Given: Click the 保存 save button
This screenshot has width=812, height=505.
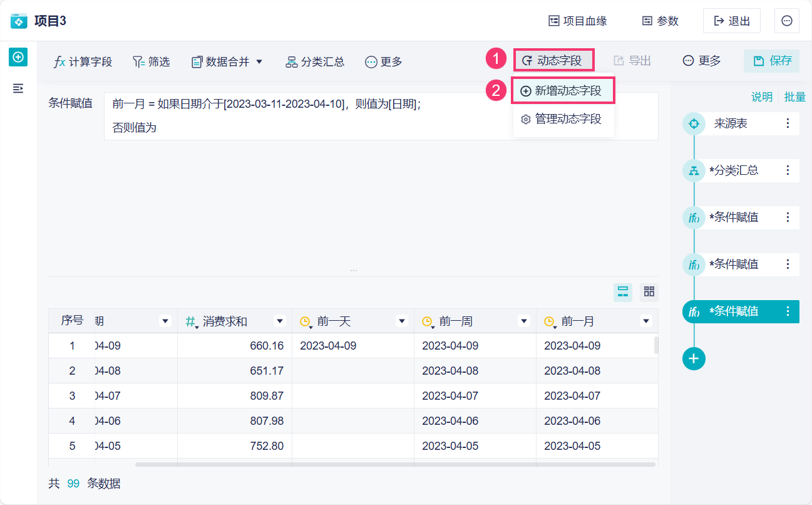Looking at the screenshot, I should pyautogui.click(x=773, y=61).
